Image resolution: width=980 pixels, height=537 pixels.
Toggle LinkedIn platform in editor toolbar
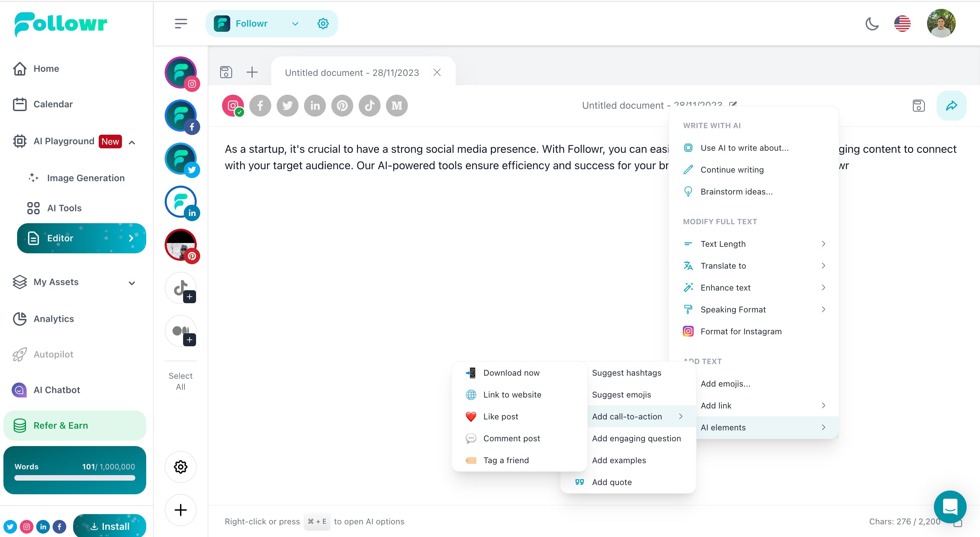pos(315,105)
